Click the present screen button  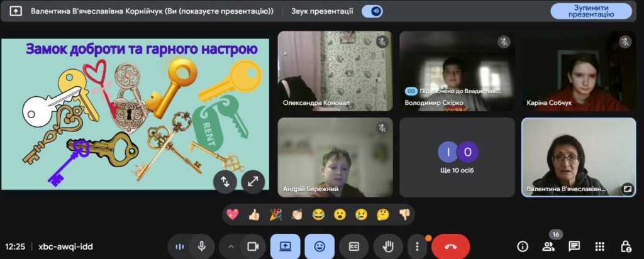(285, 246)
